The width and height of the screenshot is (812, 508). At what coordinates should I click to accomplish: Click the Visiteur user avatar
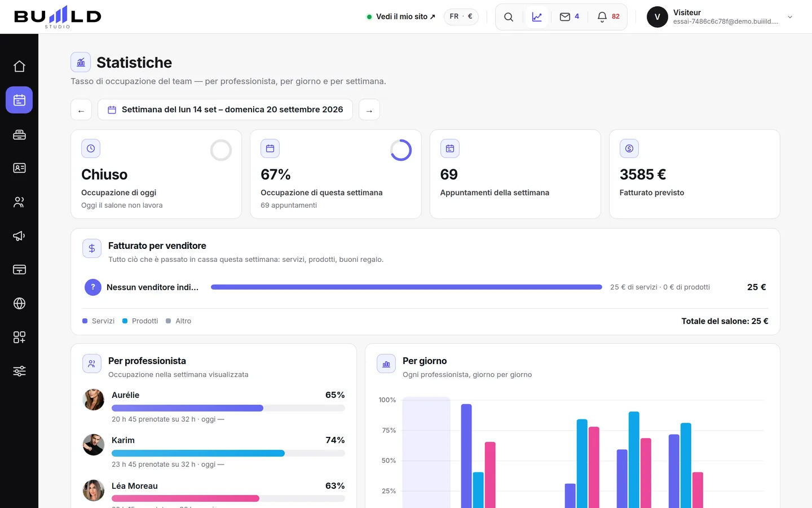pos(657,17)
